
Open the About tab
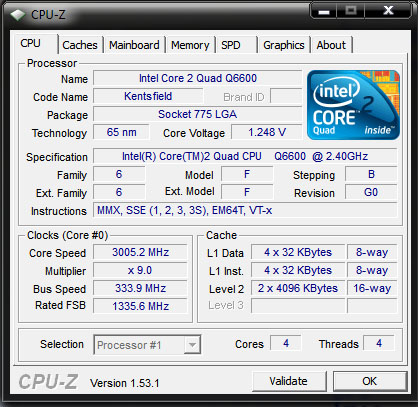tap(331, 45)
